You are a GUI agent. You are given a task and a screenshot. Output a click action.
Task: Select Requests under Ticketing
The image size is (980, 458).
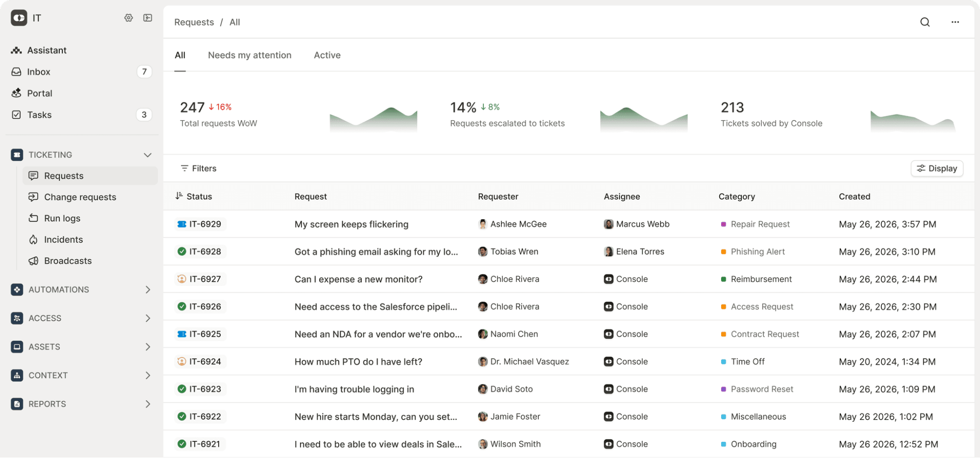pos(90,176)
